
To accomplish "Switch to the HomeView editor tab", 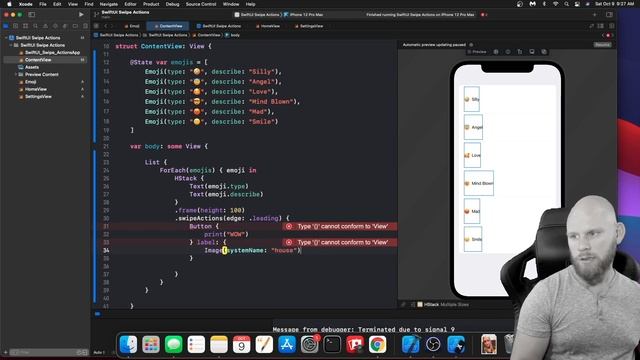I will (268, 26).
